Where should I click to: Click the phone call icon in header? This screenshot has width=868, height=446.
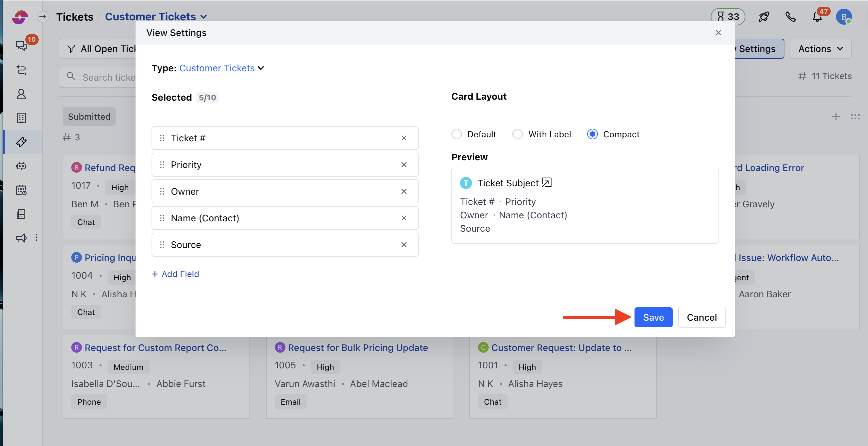coord(790,17)
